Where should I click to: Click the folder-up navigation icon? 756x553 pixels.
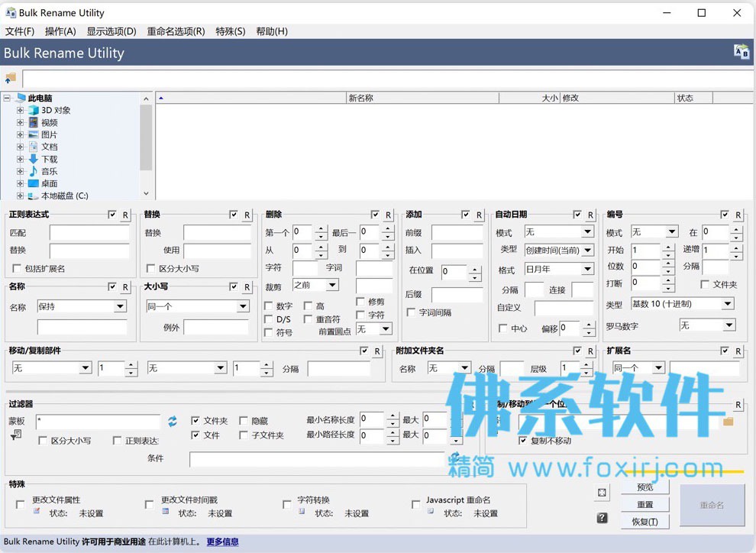(x=10, y=78)
